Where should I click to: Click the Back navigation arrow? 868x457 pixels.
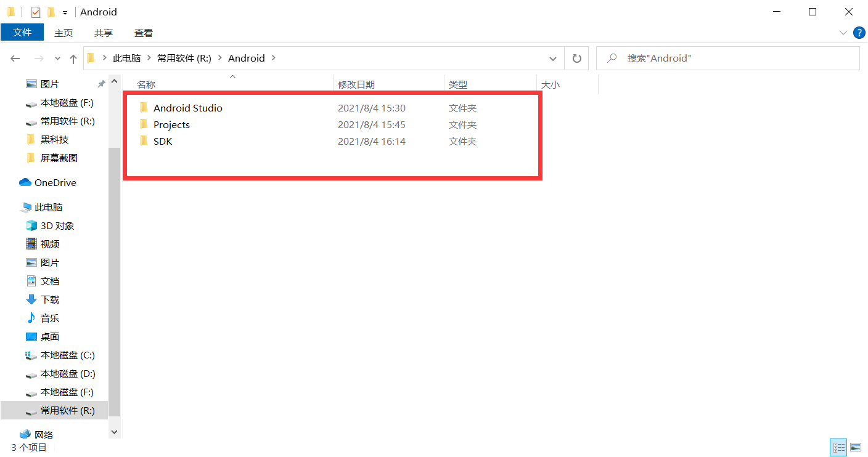[x=15, y=59]
